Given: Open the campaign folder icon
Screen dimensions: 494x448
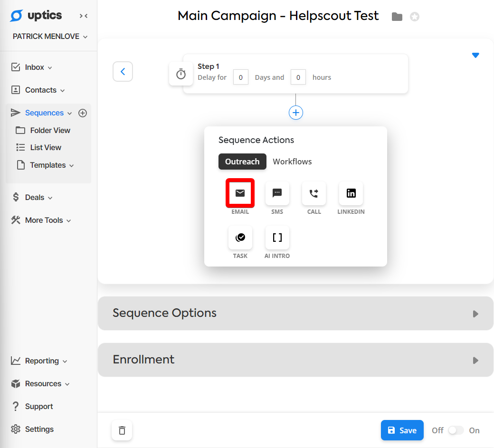Looking at the screenshot, I should 397,16.
